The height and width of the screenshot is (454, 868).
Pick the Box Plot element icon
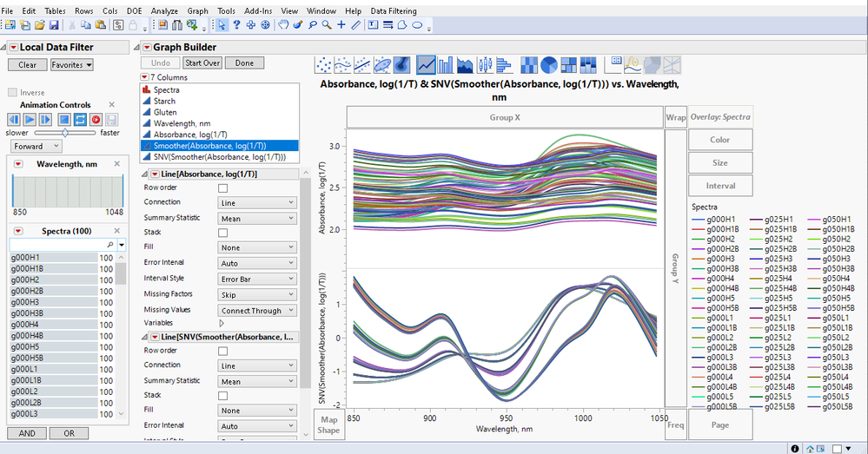pyautogui.click(x=486, y=65)
